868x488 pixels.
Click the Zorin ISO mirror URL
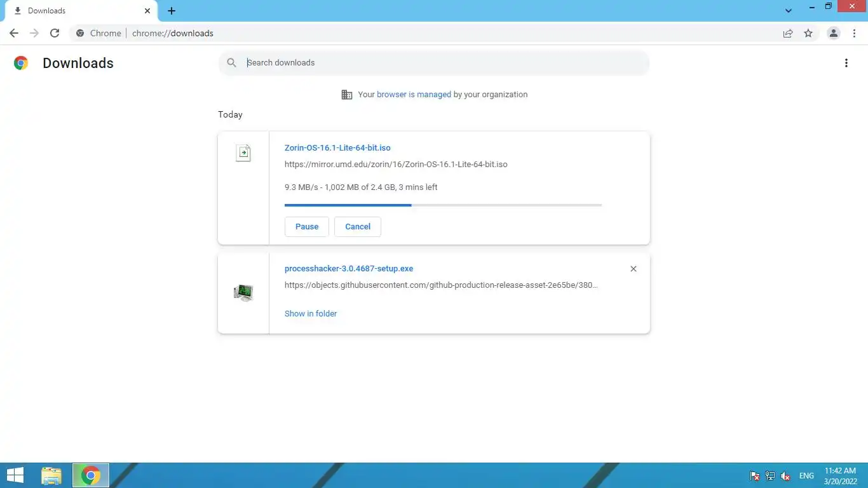pos(396,164)
